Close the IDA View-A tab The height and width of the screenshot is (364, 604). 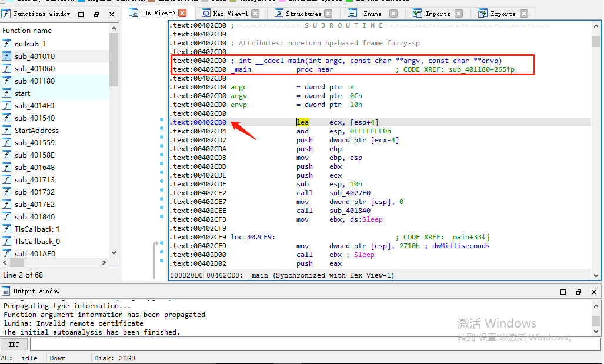click(182, 13)
